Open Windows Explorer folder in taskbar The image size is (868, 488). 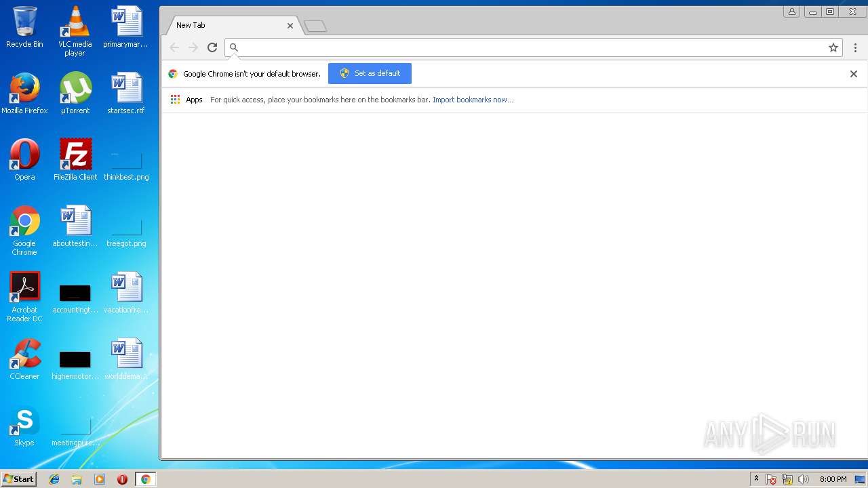(x=77, y=479)
